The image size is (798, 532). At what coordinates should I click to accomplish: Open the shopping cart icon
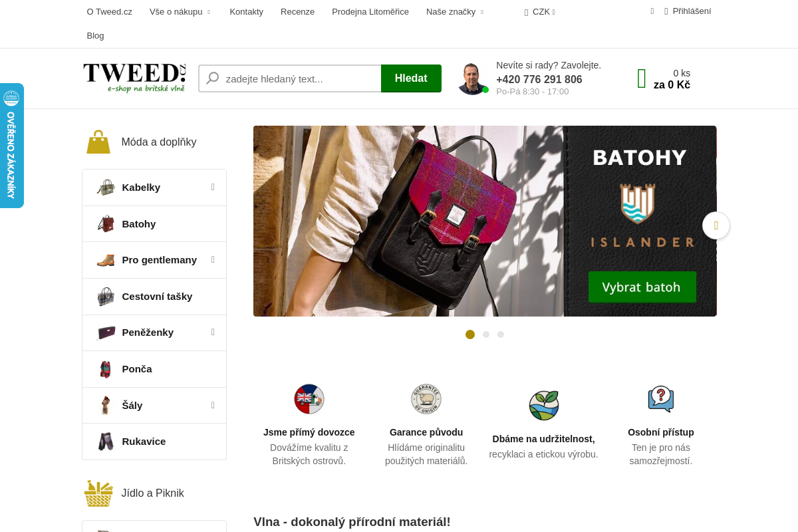pyautogui.click(x=642, y=78)
